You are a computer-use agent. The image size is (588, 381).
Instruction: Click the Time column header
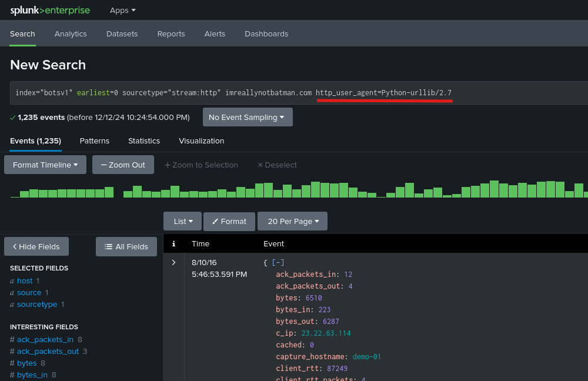[201, 244]
